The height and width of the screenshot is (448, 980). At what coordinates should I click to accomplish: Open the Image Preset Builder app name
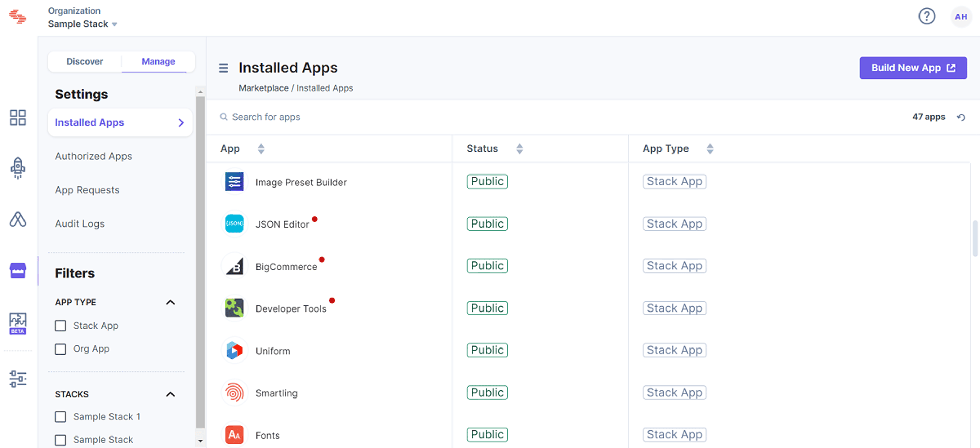301,183
